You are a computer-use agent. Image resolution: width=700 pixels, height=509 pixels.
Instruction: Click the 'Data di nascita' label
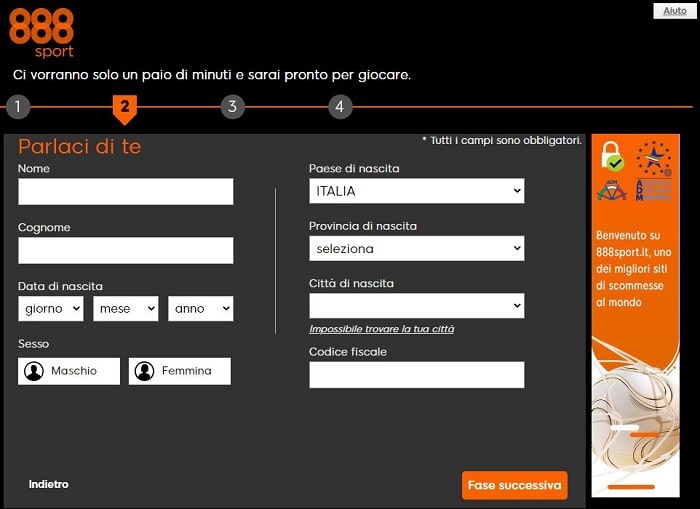60,286
